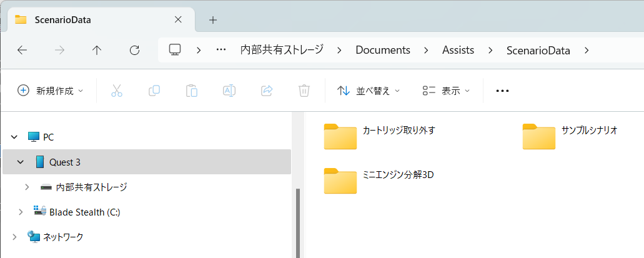Viewport: 644px width, 258px height.
Task: Click the Share icon in toolbar
Action: point(267,91)
